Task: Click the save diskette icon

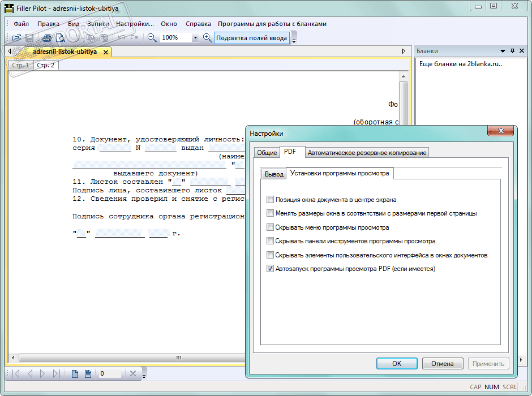Action: (x=29, y=38)
